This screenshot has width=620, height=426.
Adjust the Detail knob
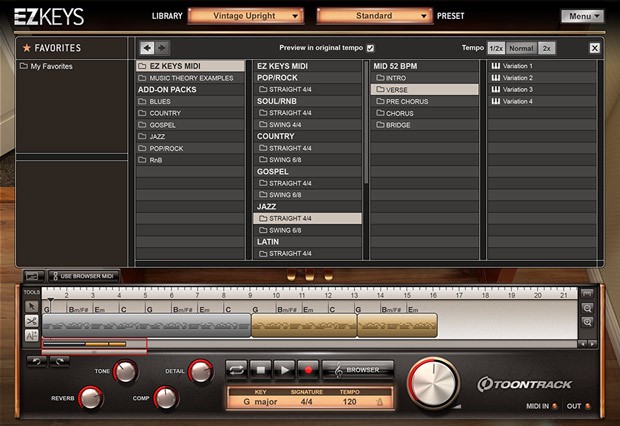click(x=200, y=371)
